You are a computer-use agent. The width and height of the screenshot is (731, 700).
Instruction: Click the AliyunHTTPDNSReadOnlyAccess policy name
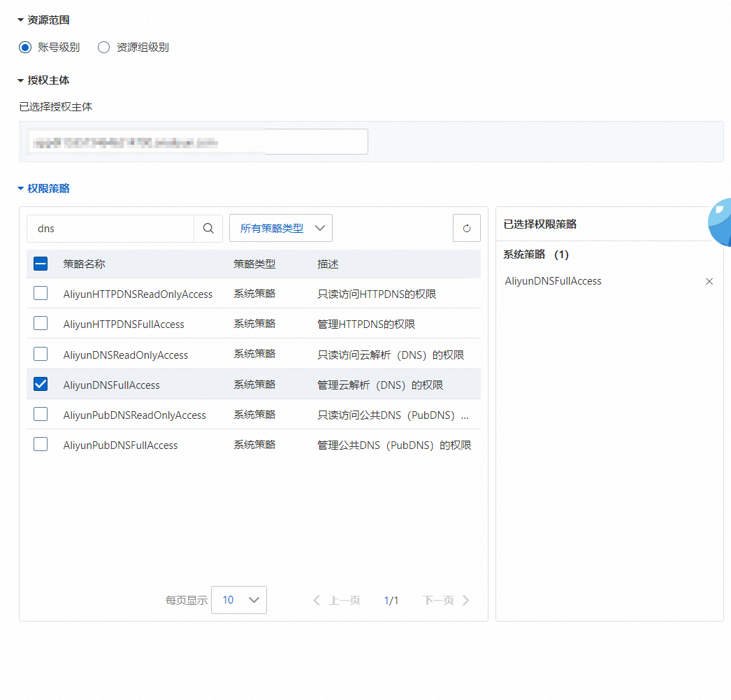[138, 294]
